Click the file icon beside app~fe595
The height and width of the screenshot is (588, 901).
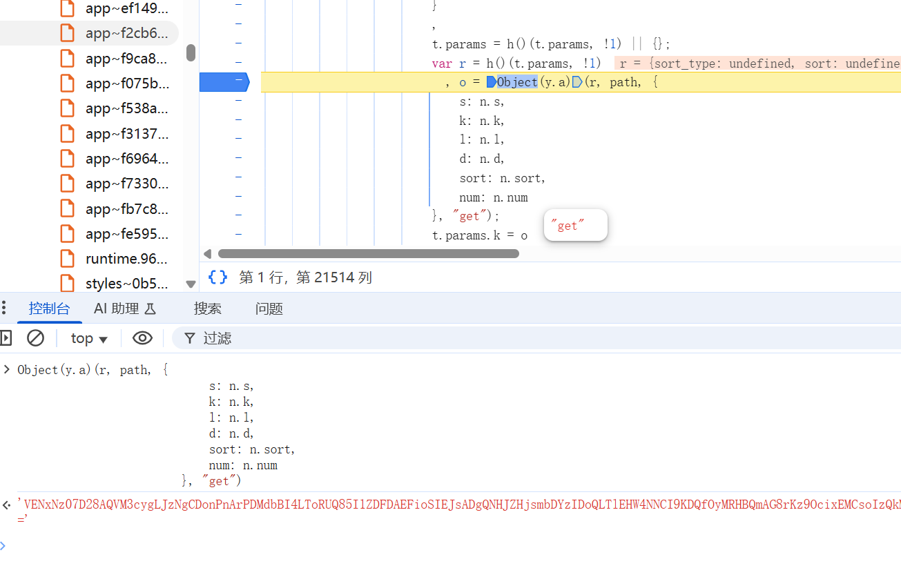pos(67,233)
